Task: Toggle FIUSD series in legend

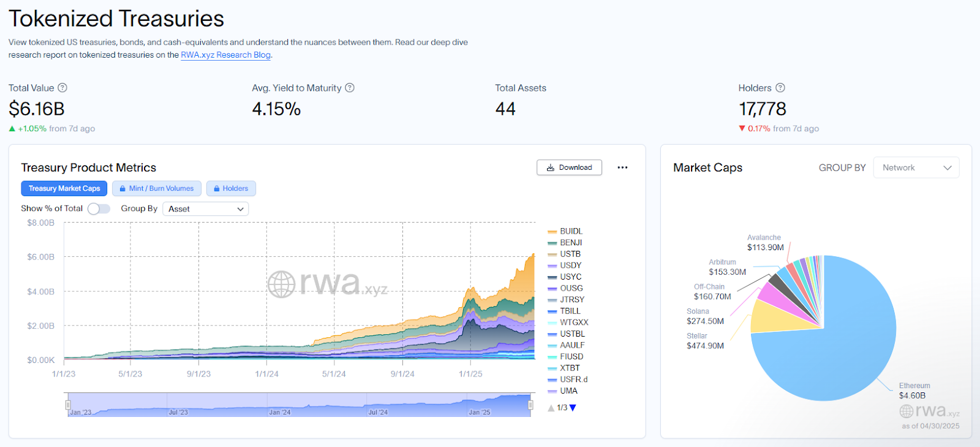Action: coord(565,357)
